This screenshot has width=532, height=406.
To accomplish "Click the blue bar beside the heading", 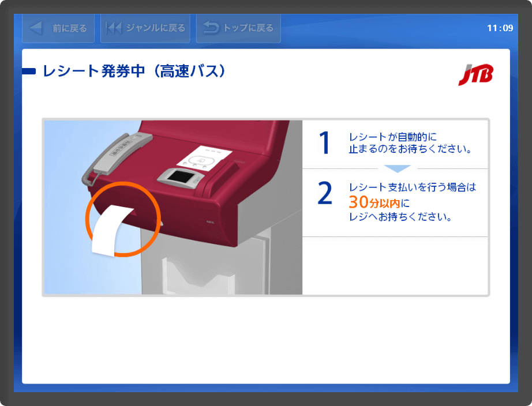I will 29,71.
